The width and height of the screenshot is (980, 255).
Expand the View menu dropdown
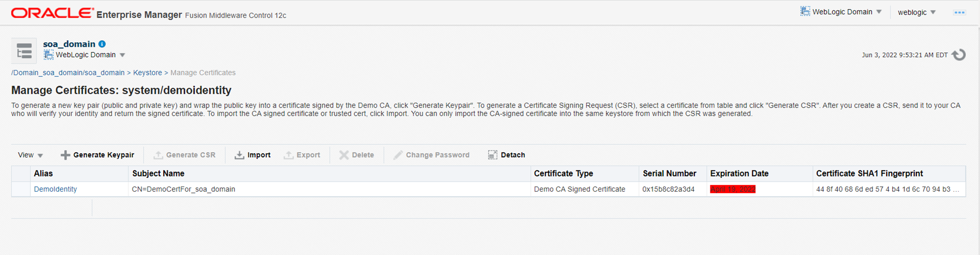click(30, 155)
